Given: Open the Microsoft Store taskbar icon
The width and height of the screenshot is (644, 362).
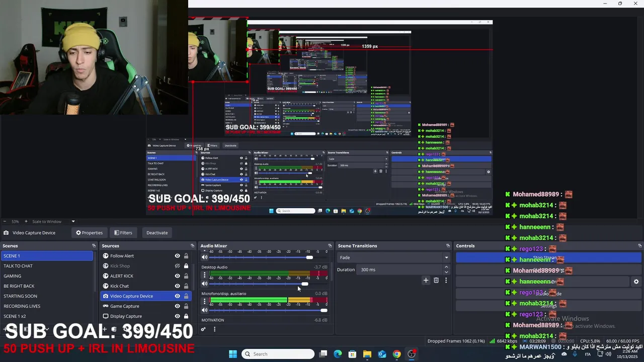Looking at the screenshot, I should pos(352,354).
